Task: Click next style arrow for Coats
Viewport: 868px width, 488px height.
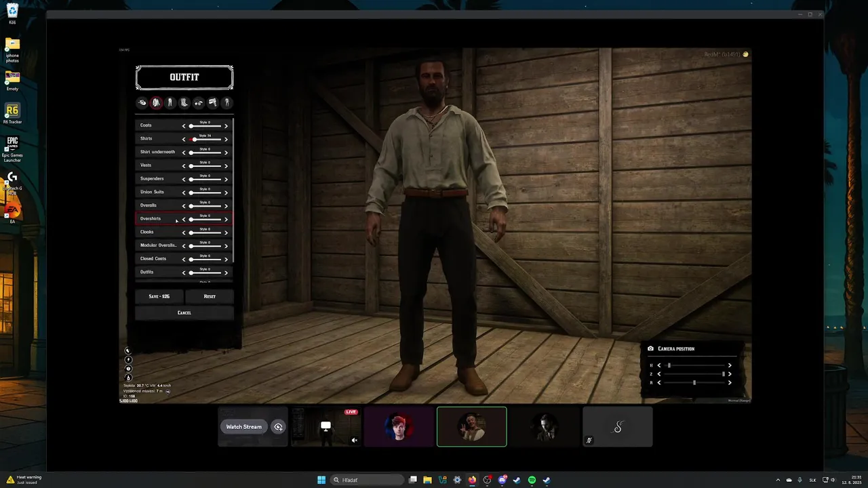Action: pos(226,126)
